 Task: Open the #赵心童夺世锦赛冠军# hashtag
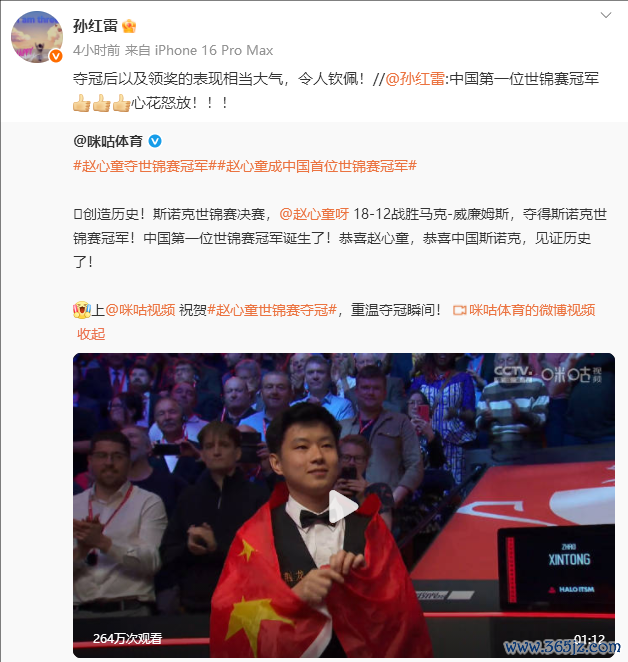click(x=141, y=166)
